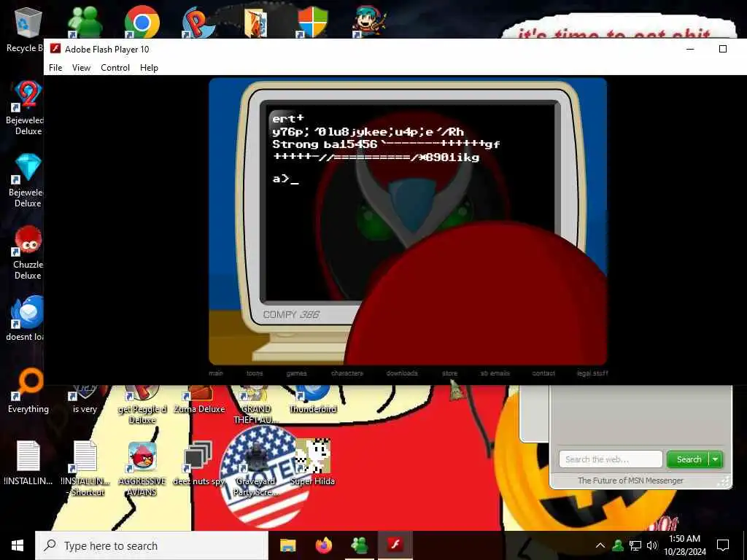The height and width of the screenshot is (560, 747).
Task: Click the 'games' navigation link
Action: [x=296, y=373]
